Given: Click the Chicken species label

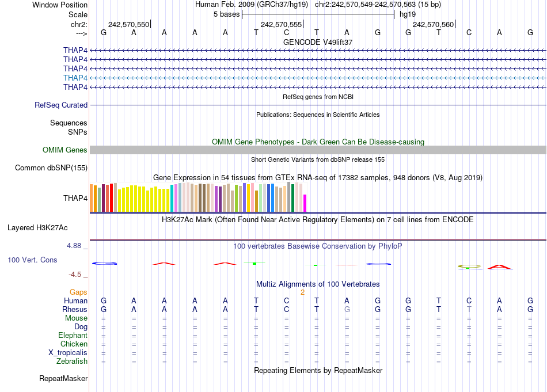Looking at the screenshot, I should [74, 344].
